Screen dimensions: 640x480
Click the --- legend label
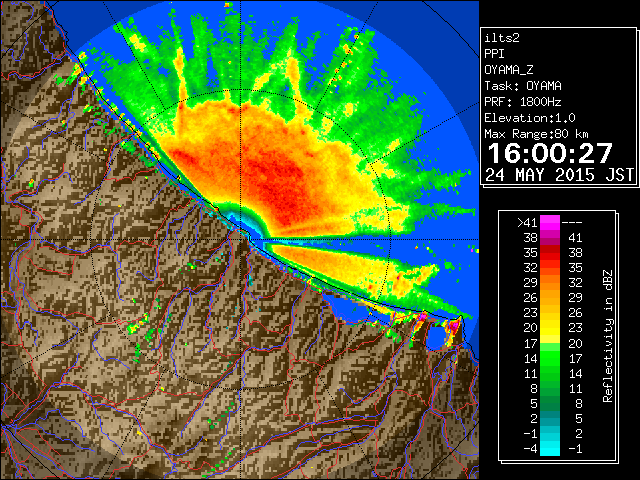pos(572,222)
